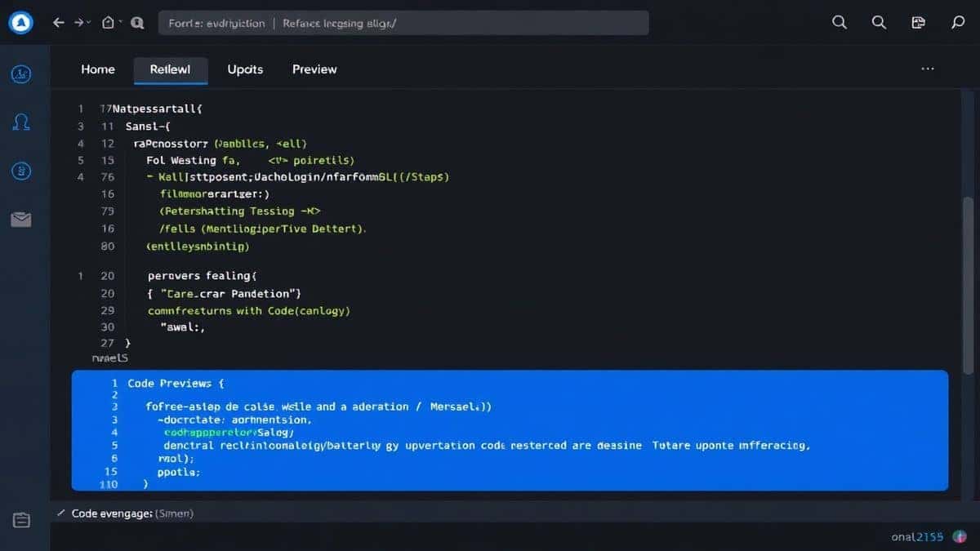Click the code line Sansl-{

pos(148,127)
